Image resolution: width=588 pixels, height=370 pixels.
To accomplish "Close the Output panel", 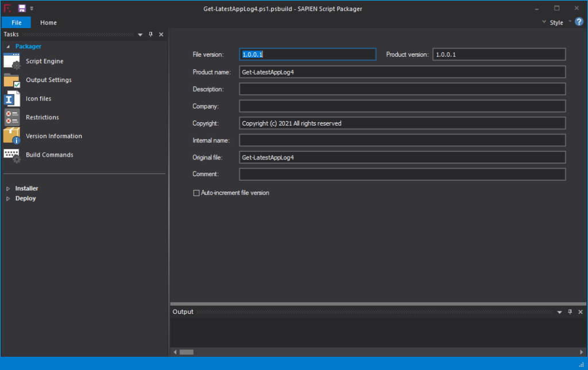I will pyautogui.click(x=581, y=311).
